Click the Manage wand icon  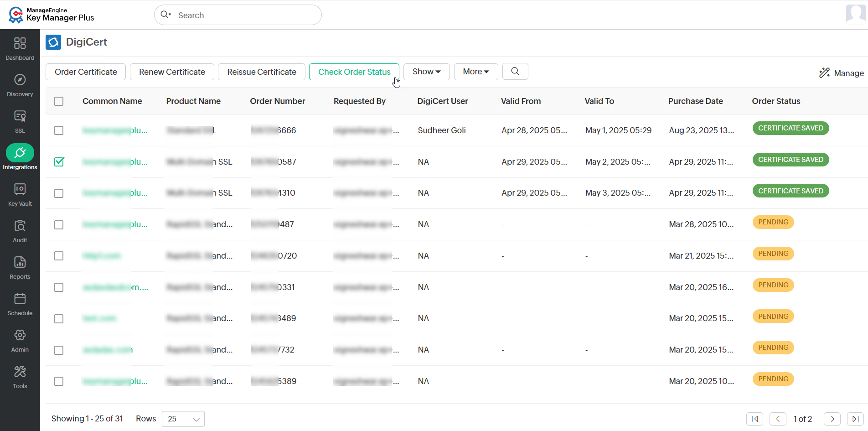tap(824, 73)
